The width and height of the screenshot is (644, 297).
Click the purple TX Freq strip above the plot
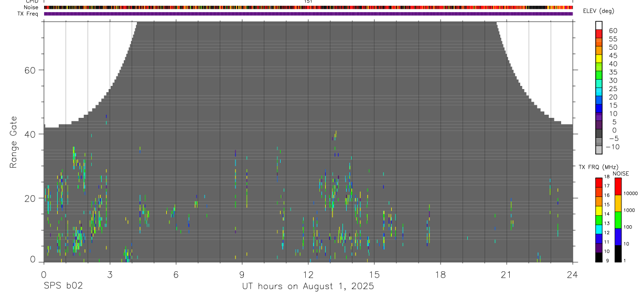tap(308, 14)
